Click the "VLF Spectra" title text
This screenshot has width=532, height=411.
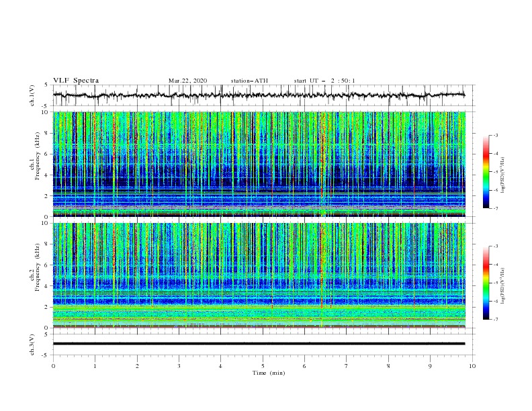pos(76,81)
